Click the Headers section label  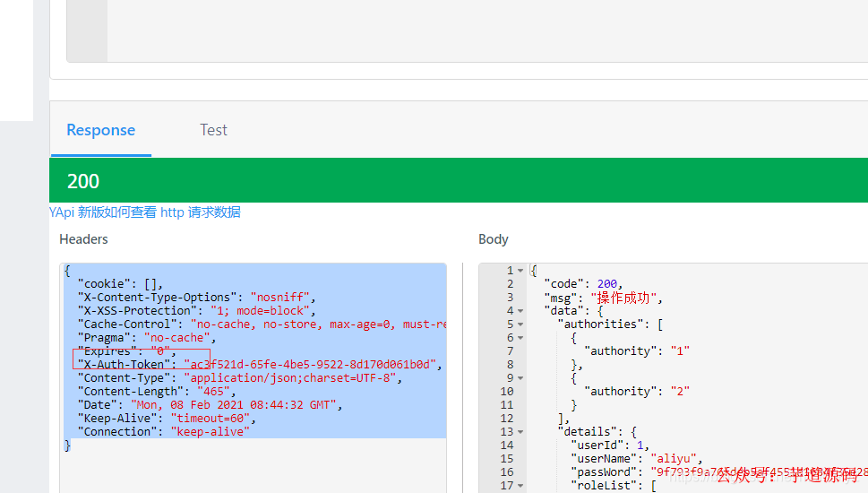[x=83, y=239]
